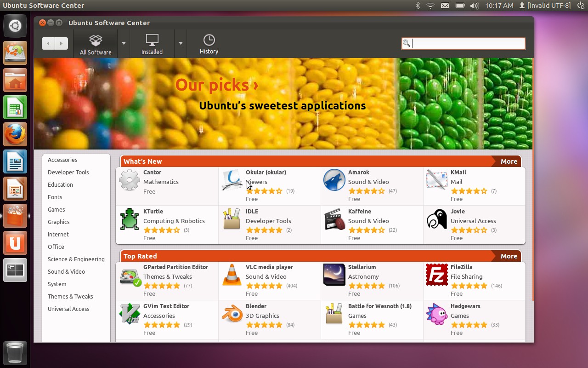Open the Blender icon

pos(232,314)
